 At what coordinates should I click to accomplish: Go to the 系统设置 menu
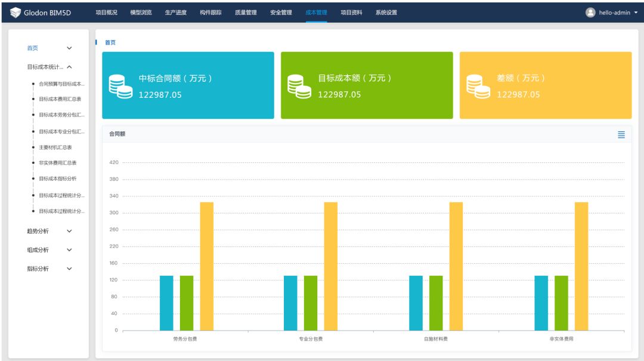386,13
